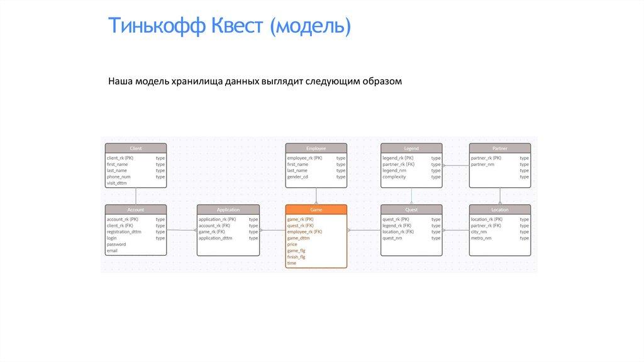Click the finish_flg field in Game
This screenshot has width=644, height=362.
pyautogui.click(x=296, y=257)
